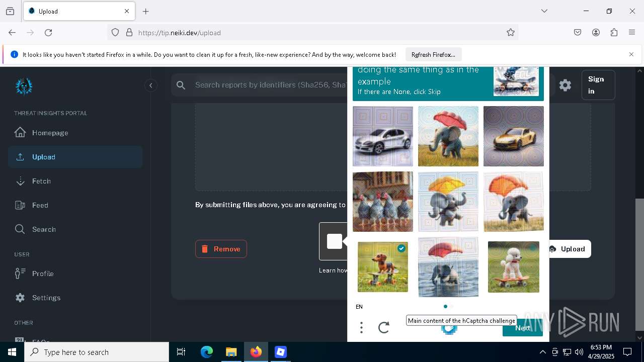This screenshot has width=644, height=362.
Task: Launch Microsoft Edge from the taskbar
Action: (x=207, y=352)
